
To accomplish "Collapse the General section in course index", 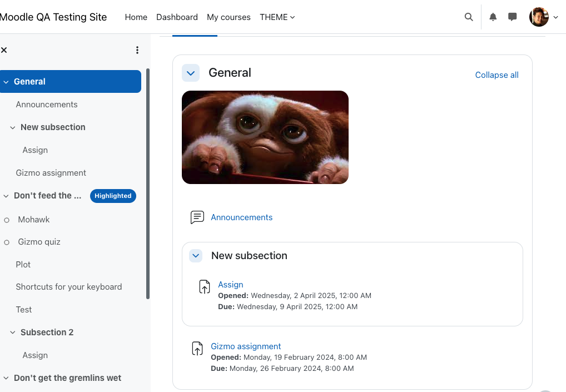I will 6,82.
